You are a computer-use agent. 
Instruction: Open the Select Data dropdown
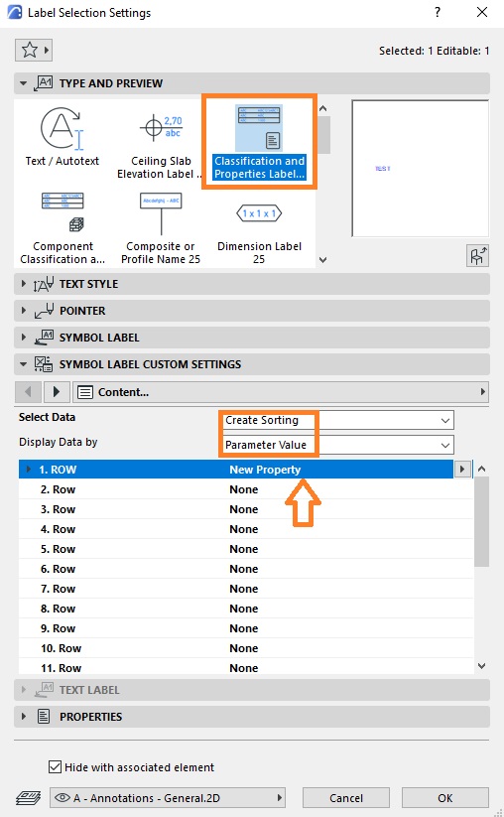point(338,420)
